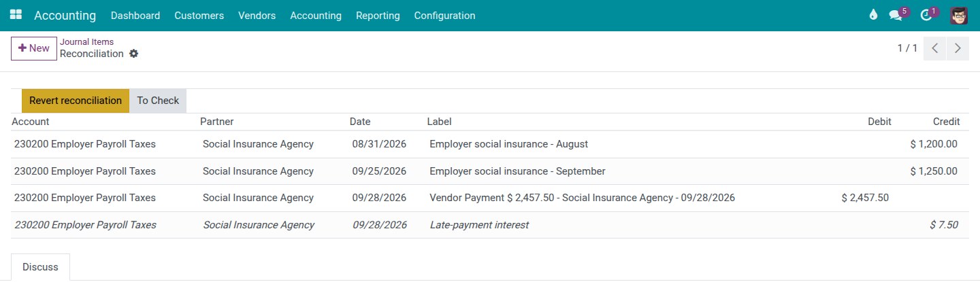Open the Vendors menu
The image size is (980, 282).
(257, 15)
